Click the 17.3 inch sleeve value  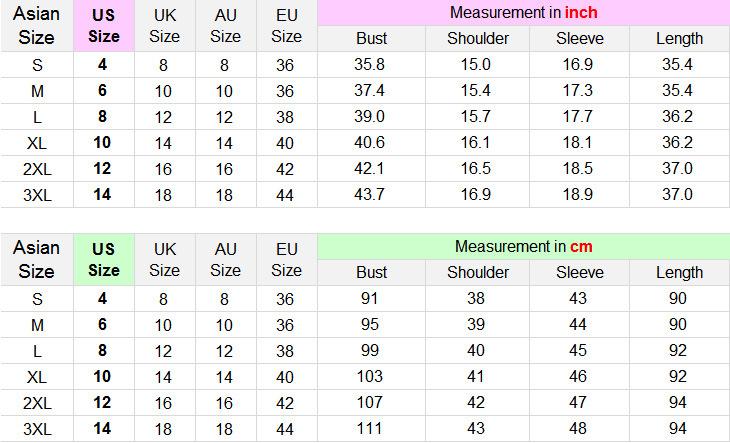coord(580,90)
